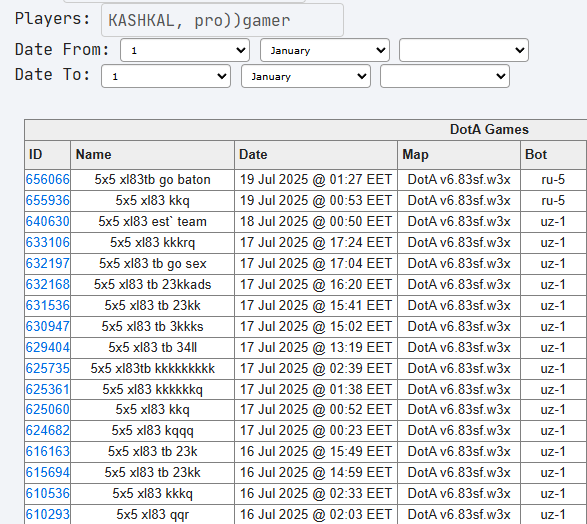587x524 pixels.
Task: Click date '18 Jul 2025 @ 00:50 EET'
Action: point(316,222)
